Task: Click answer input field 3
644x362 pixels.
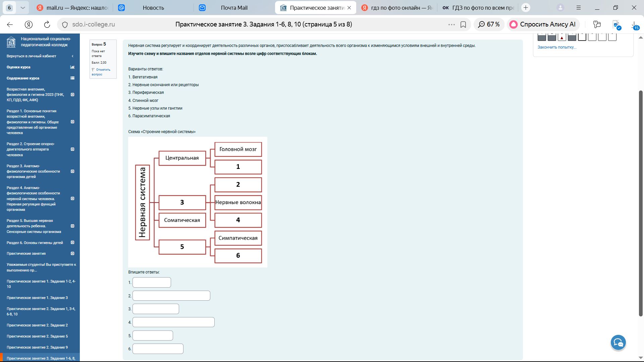Action: [x=156, y=309]
